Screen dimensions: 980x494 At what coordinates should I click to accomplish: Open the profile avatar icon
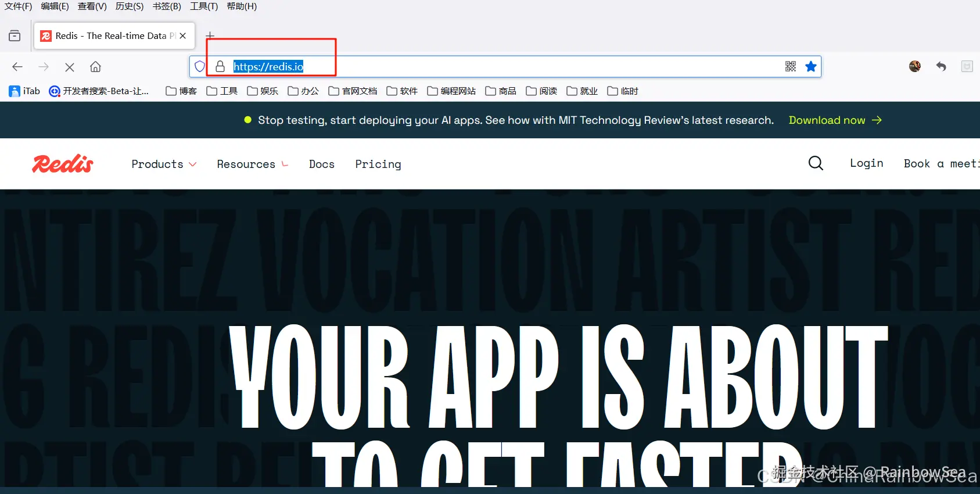point(915,67)
